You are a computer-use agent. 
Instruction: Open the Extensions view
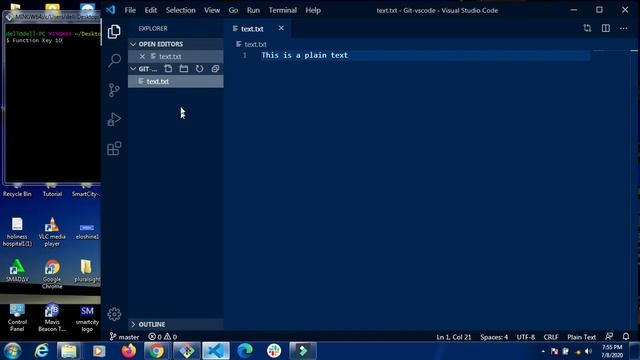coord(114,149)
